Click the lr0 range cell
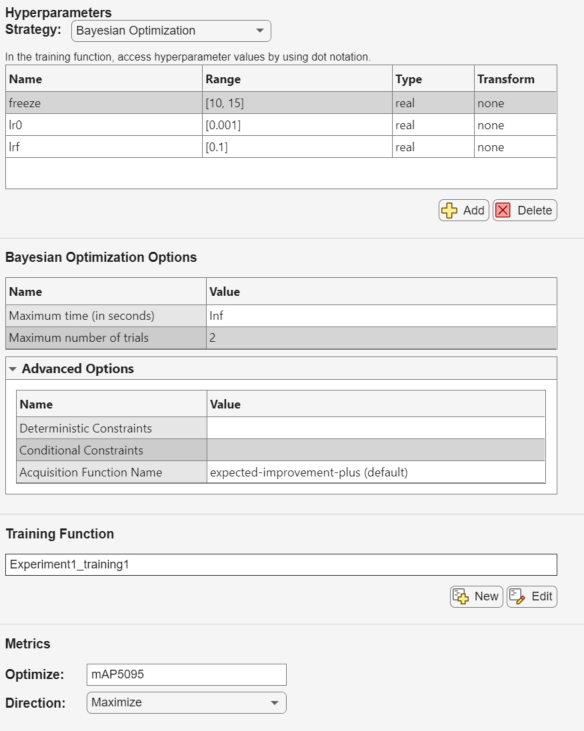The height and width of the screenshot is (731, 584). [x=297, y=125]
